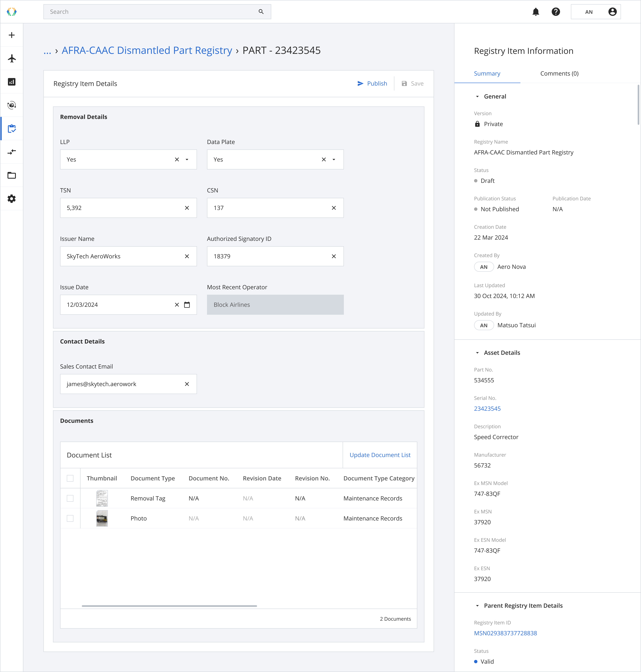Screen dimensions: 641x672
Task: Open the LLP dropdown arrow
Action: coord(187,160)
